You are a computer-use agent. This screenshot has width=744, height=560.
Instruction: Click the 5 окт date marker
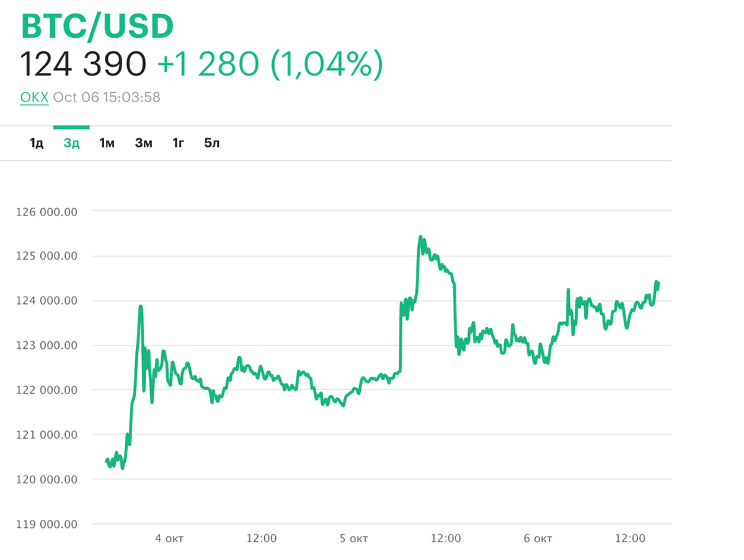click(354, 538)
